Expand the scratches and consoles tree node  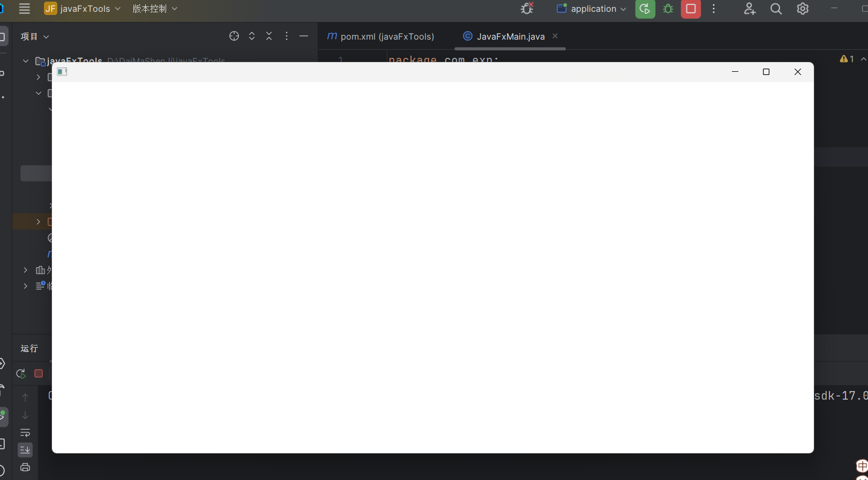click(x=25, y=286)
